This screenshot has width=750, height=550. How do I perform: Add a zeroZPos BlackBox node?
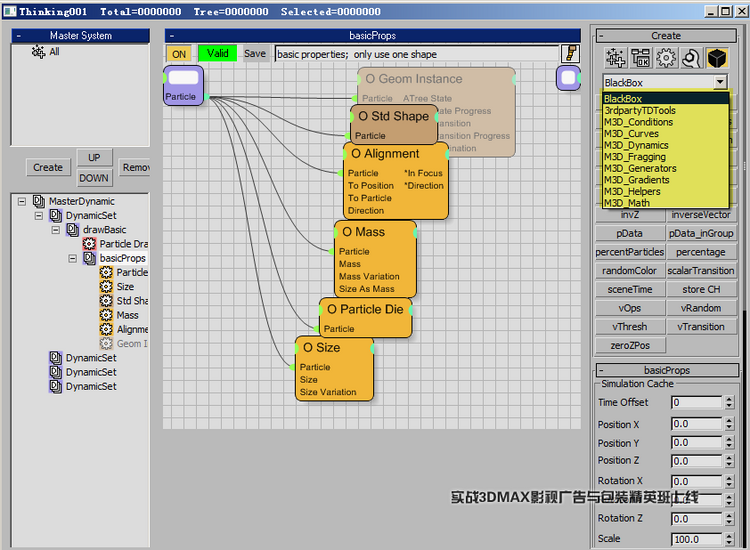[629, 345]
